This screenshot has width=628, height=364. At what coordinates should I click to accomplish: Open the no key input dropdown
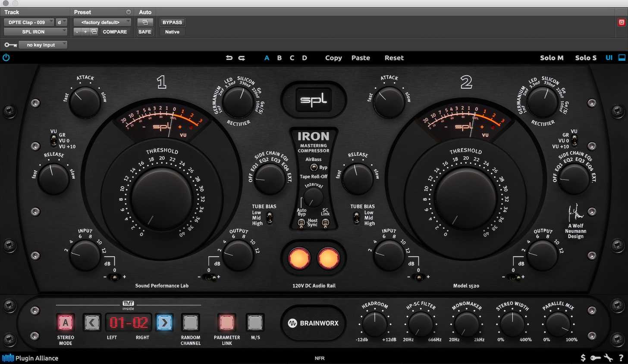[43, 45]
